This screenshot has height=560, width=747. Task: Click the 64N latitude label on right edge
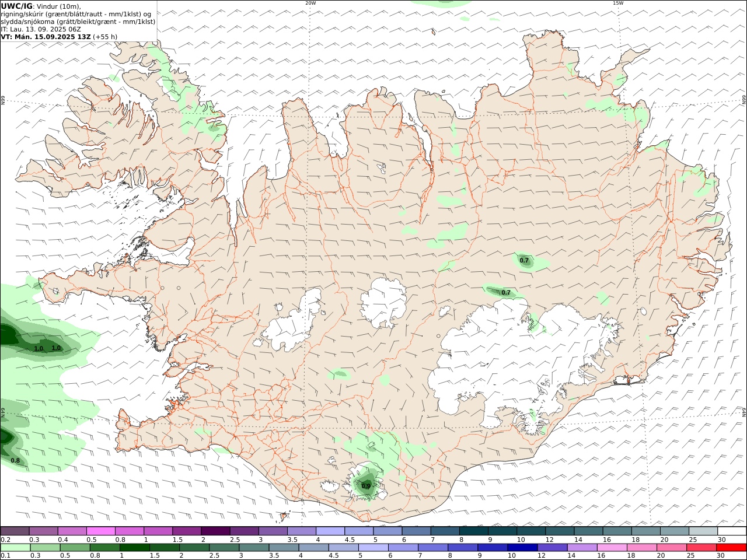744,412
